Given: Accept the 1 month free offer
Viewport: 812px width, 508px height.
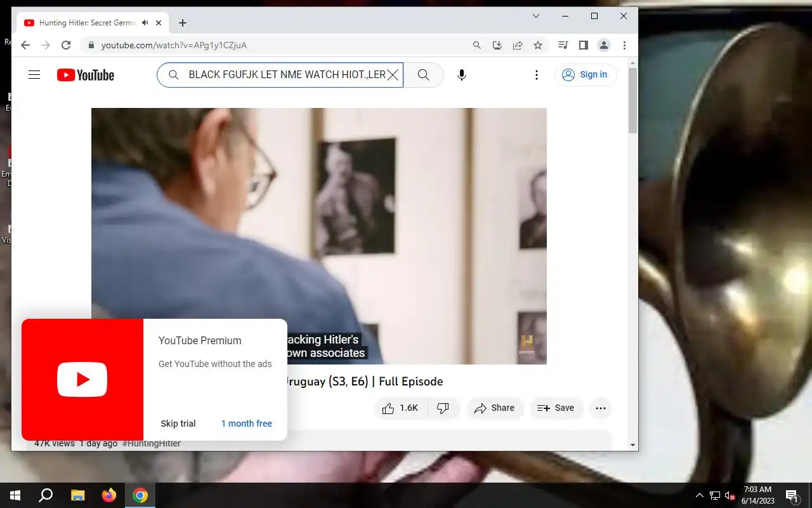Looking at the screenshot, I should 247,424.
